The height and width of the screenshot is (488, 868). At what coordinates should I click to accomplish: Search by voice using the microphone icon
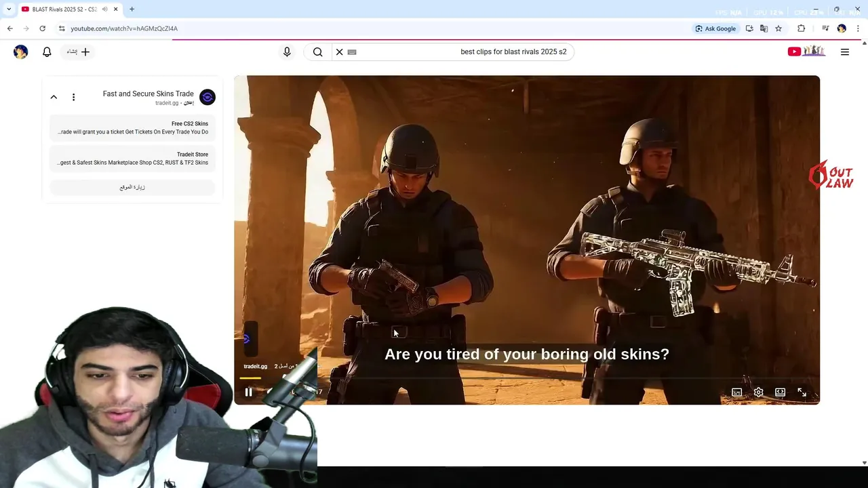coord(287,52)
